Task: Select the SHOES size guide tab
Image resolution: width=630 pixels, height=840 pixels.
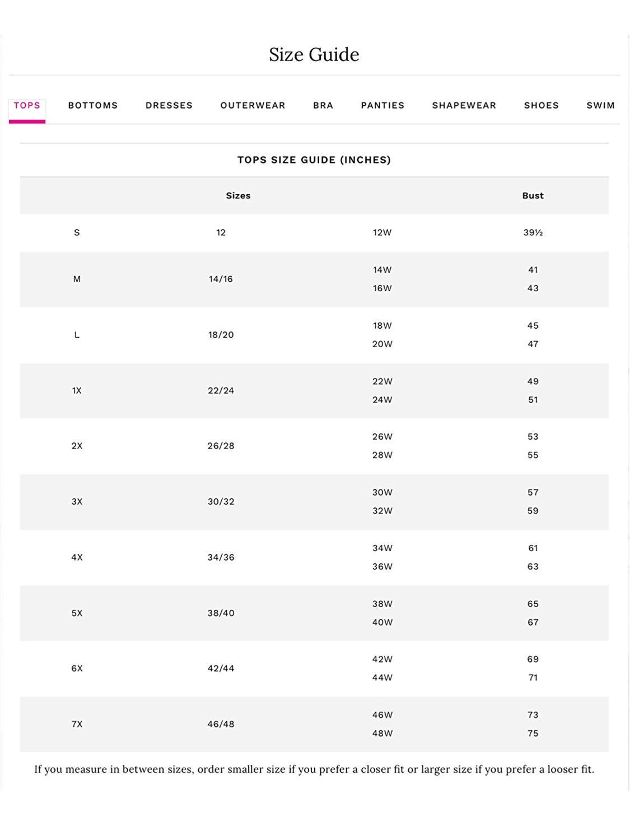Action: 541,105
